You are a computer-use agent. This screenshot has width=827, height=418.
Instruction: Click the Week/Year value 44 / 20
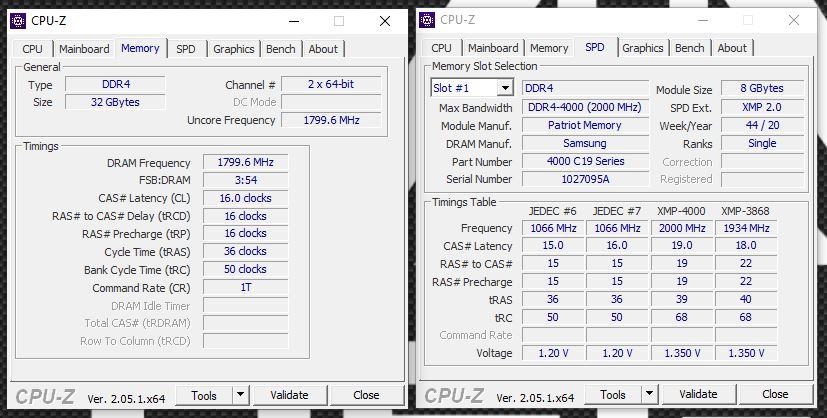pos(762,125)
